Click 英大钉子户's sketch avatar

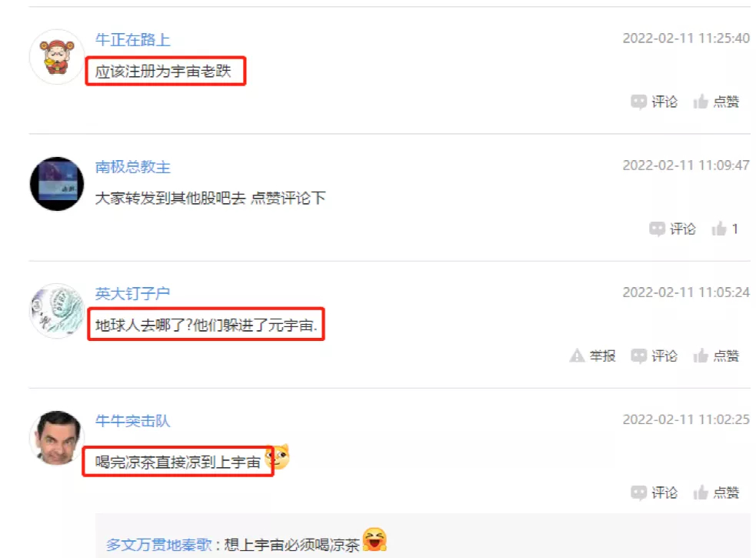[x=57, y=311]
